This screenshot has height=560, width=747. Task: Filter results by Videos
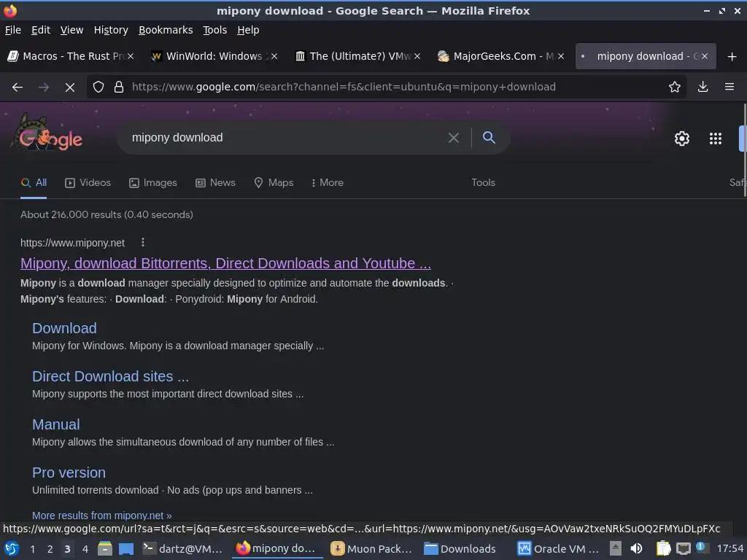(88, 183)
